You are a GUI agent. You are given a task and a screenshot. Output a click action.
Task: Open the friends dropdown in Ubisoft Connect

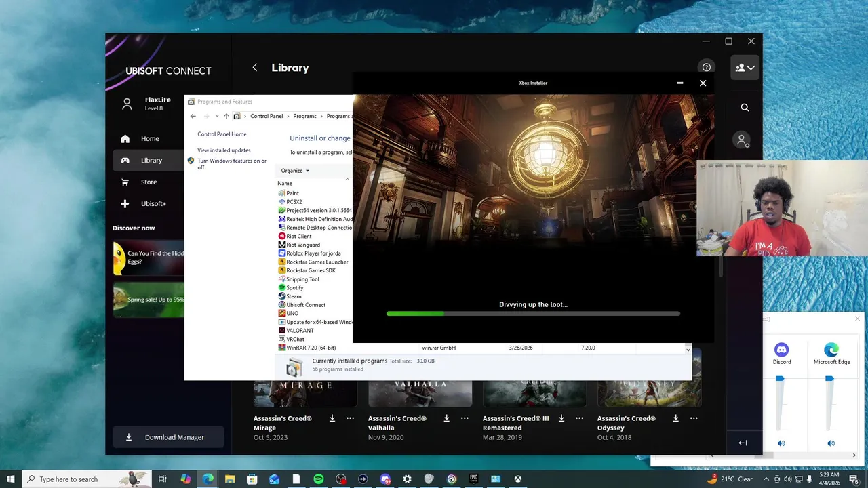[745, 68]
